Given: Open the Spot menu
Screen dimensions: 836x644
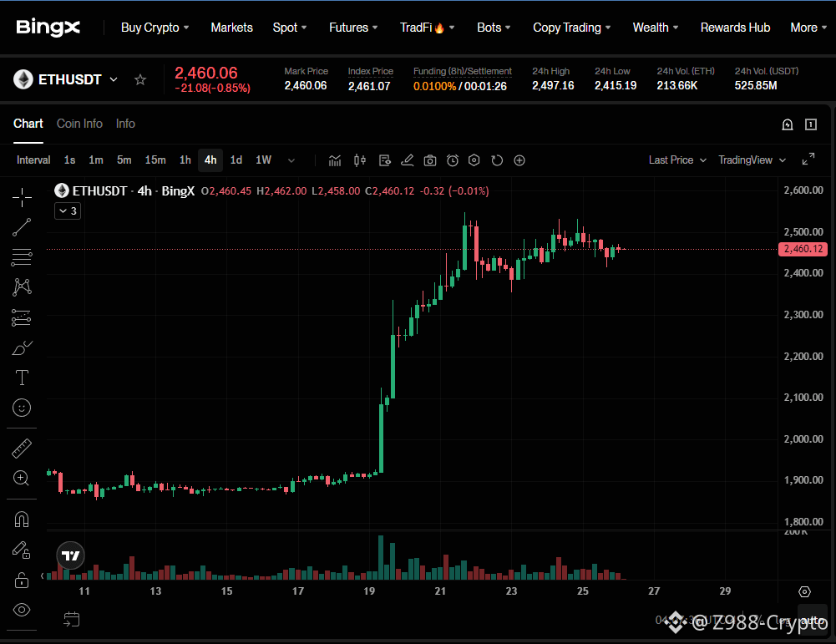Looking at the screenshot, I should 290,28.
